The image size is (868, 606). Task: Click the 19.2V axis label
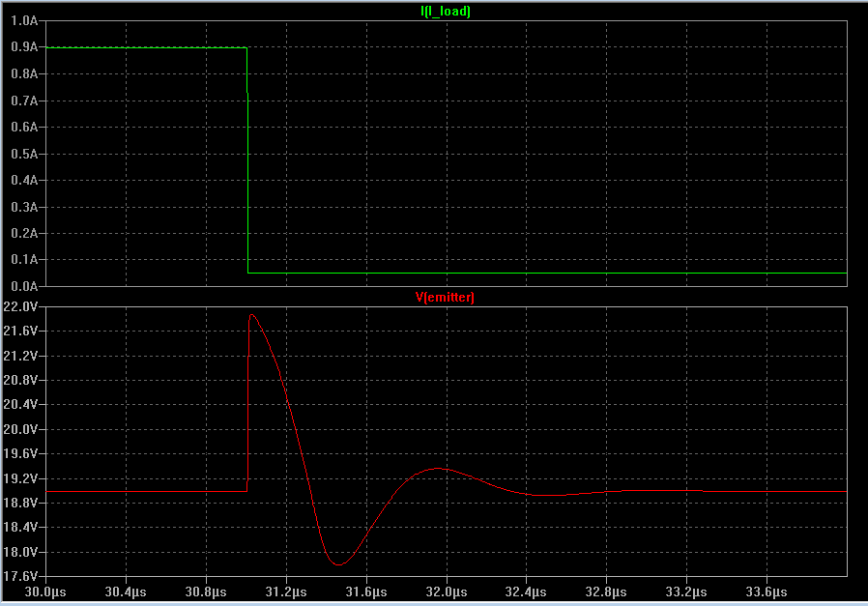(20, 478)
